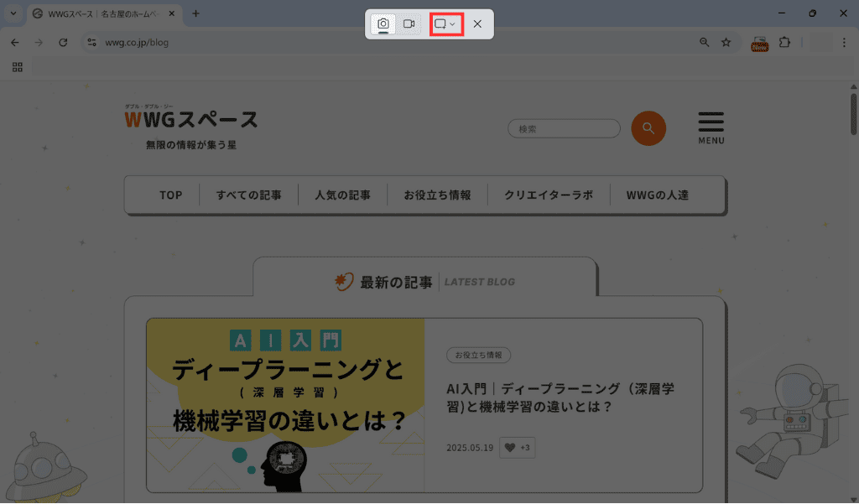Open a new tab with the plus icon
Viewport: 859px width, 504px height.
(196, 13)
